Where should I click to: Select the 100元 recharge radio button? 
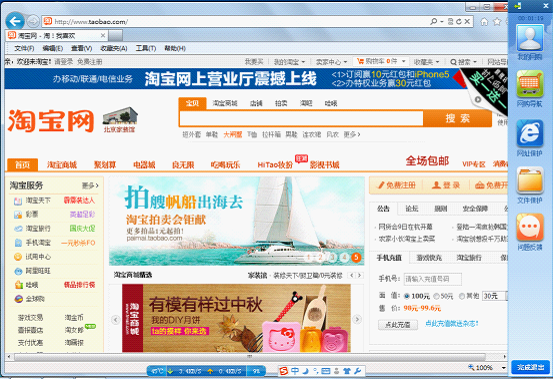tap(407, 296)
